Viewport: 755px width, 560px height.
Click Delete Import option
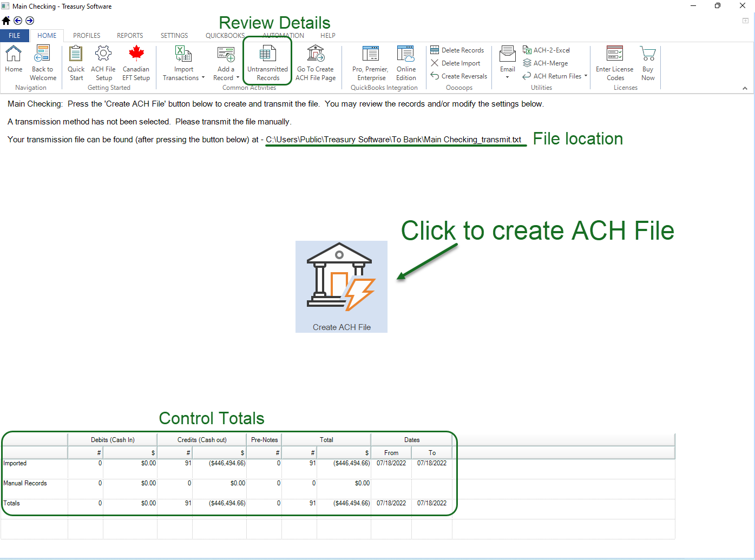tap(456, 63)
